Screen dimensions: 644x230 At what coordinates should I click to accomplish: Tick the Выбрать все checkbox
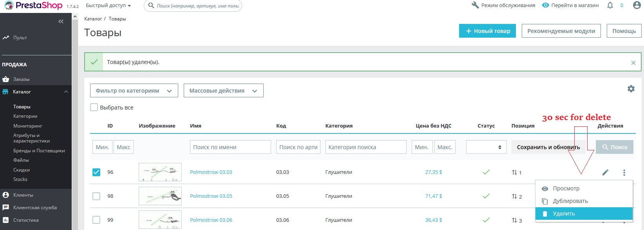[94, 108]
